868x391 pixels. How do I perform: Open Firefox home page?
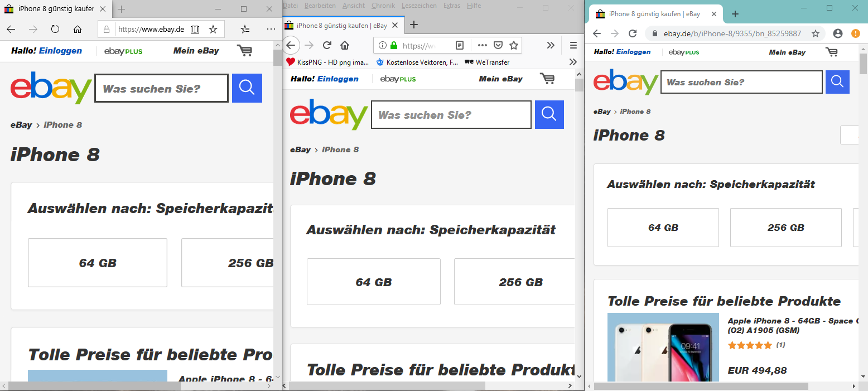point(345,45)
